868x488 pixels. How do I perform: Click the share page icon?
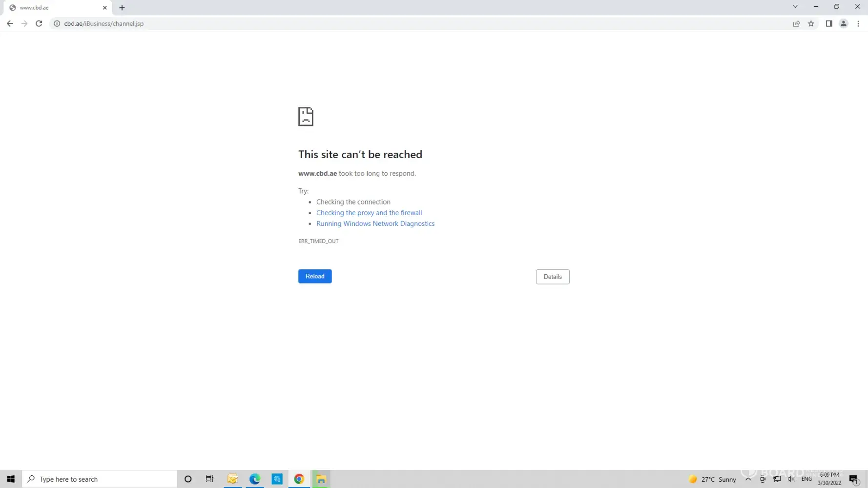(796, 23)
